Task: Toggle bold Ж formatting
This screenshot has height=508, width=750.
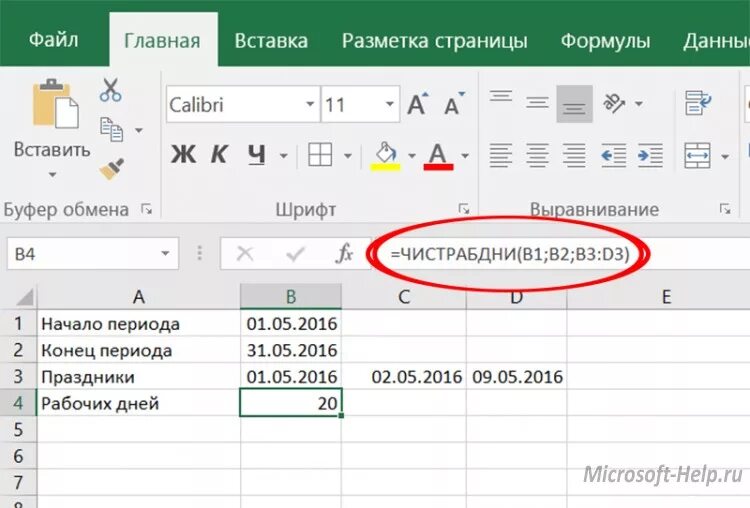Action: tap(183, 155)
